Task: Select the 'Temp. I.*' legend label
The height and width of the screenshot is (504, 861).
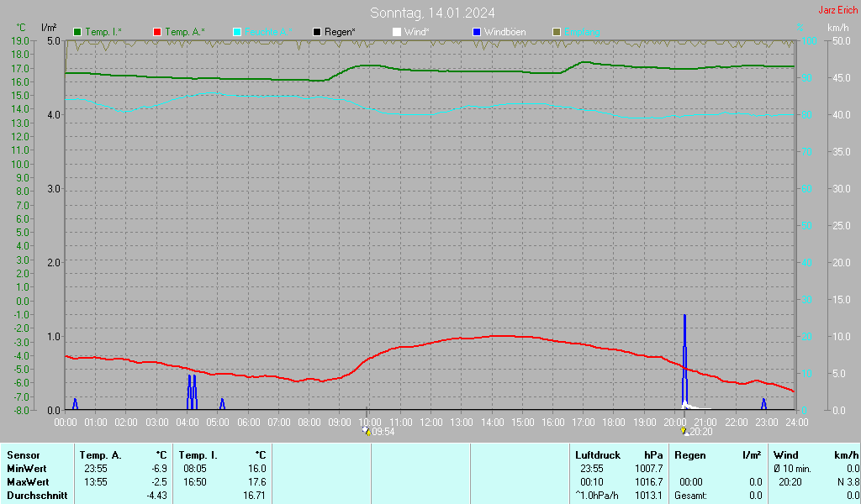Action: tap(103, 33)
